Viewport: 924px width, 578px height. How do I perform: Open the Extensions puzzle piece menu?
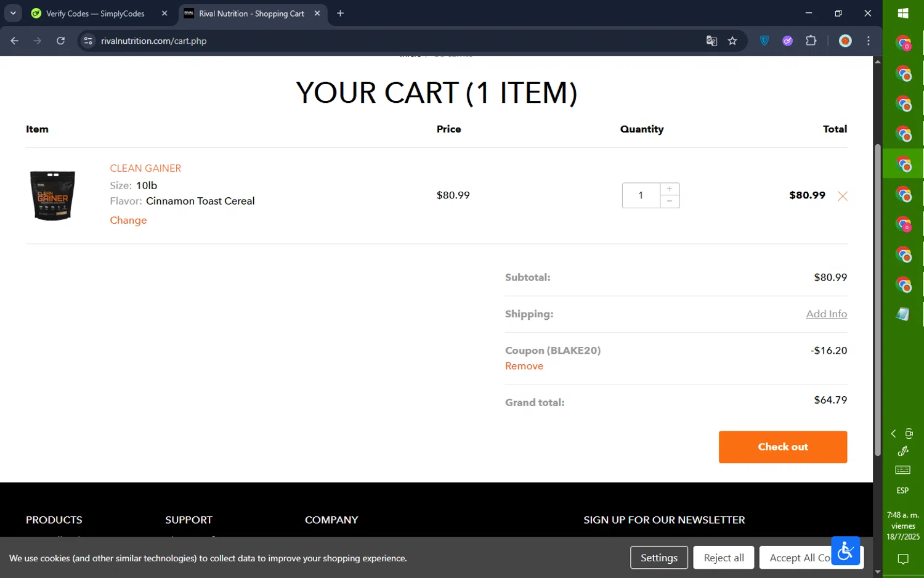coord(811,41)
